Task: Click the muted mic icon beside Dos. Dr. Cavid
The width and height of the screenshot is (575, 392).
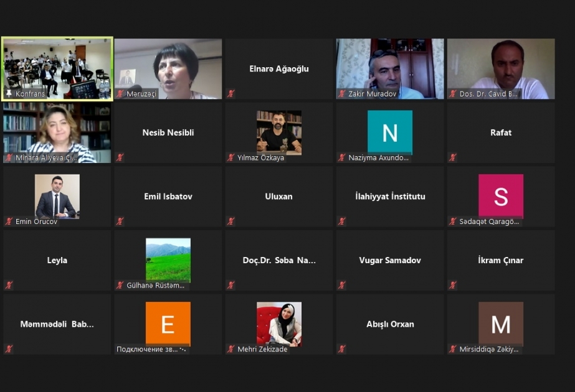Action: click(453, 94)
